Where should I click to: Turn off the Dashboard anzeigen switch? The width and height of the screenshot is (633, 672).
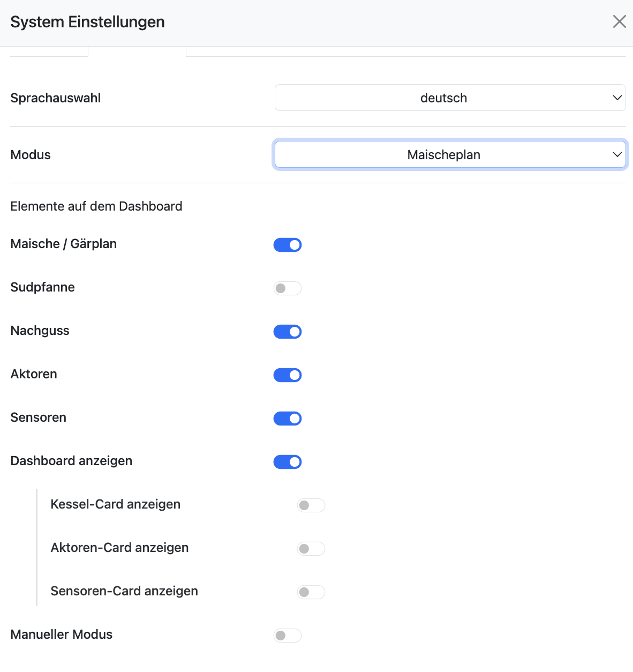tap(288, 462)
